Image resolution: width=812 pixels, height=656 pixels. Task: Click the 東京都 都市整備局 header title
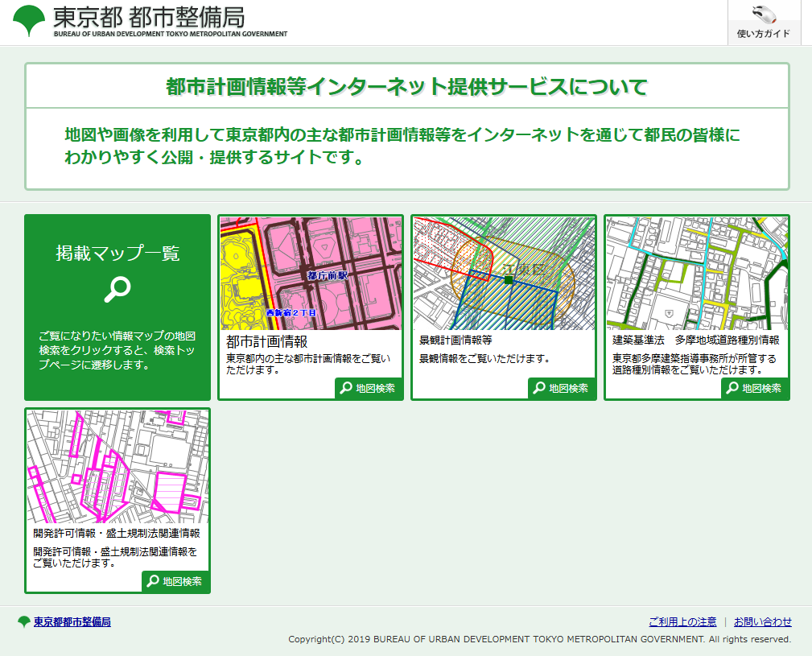[x=149, y=17]
